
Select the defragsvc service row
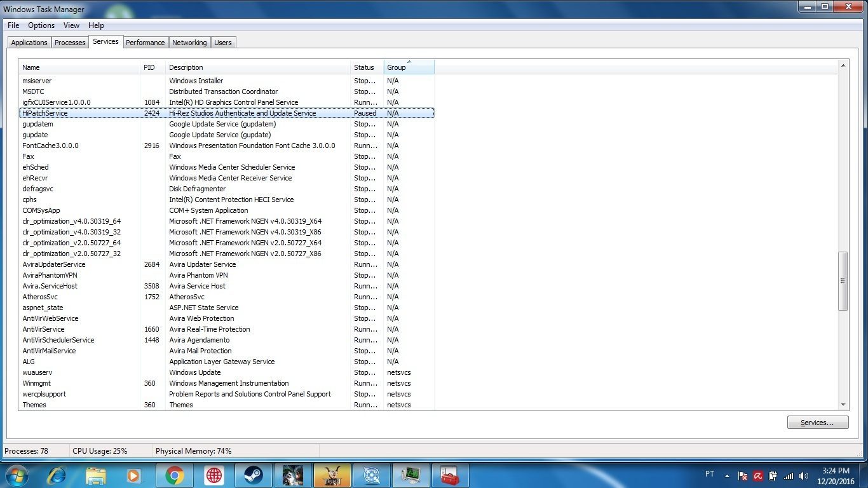(227, 189)
